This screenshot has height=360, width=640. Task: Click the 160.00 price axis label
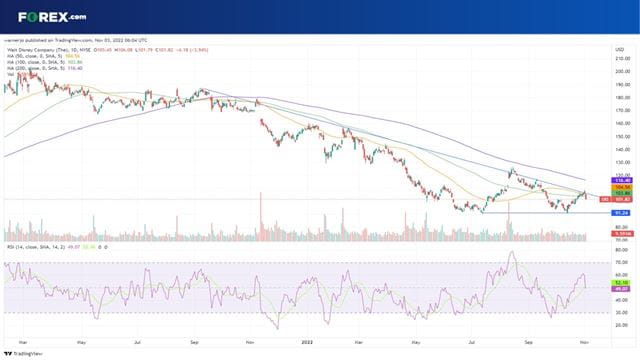622,123
